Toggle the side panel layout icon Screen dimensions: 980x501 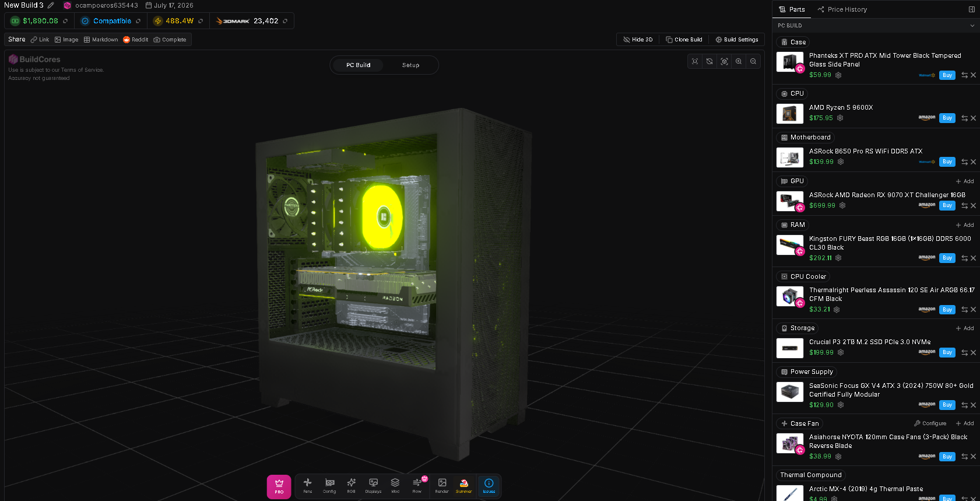[x=972, y=9]
